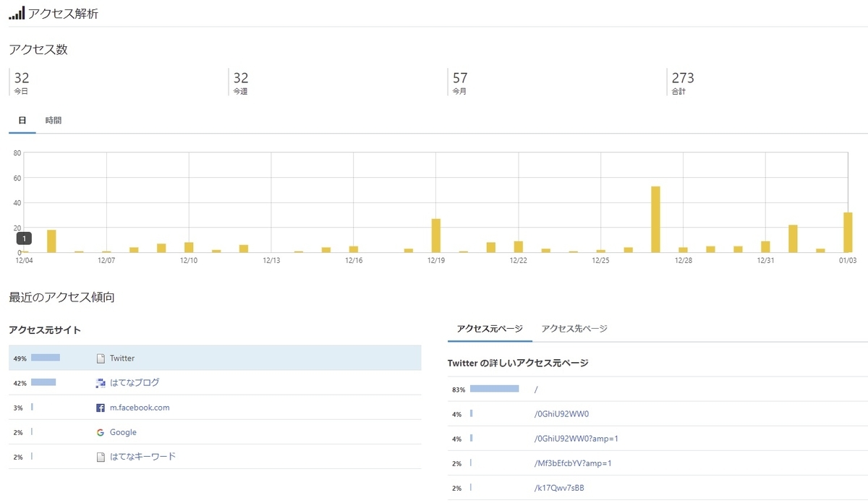Open the アクセス先ページ tab

pyautogui.click(x=574, y=329)
